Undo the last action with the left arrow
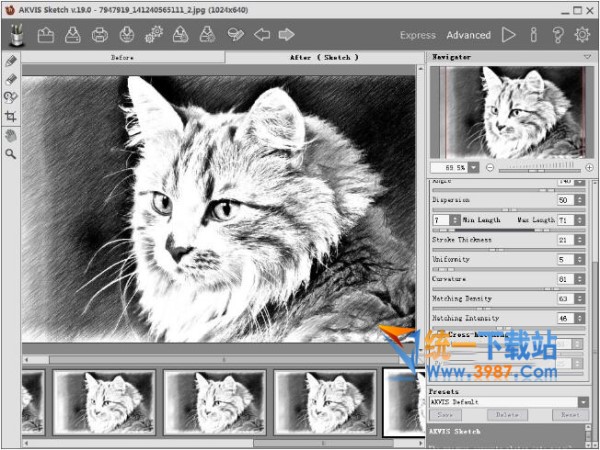 [x=262, y=35]
